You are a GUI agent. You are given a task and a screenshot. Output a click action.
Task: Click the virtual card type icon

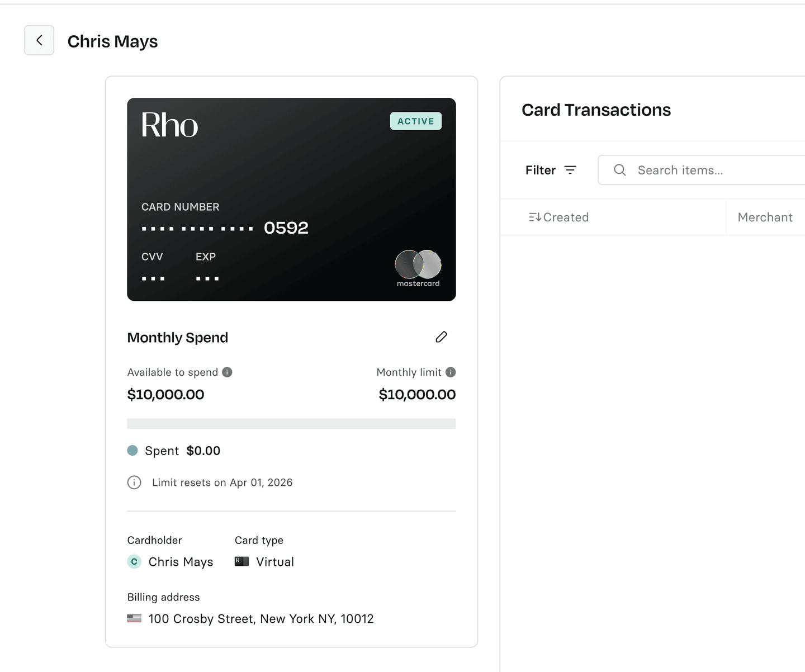click(x=241, y=561)
